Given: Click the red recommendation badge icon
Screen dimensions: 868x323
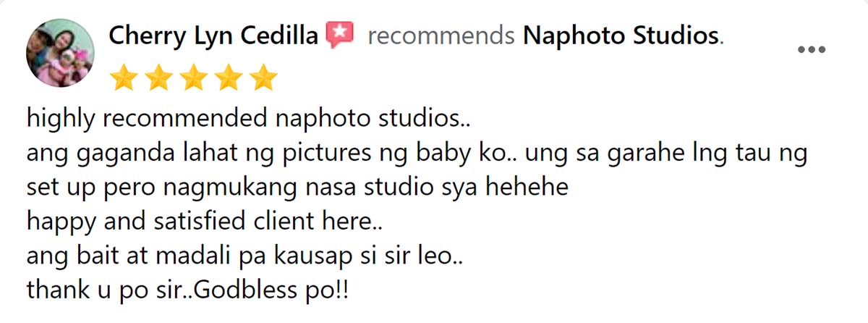Looking at the screenshot, I should click(340, 35).
